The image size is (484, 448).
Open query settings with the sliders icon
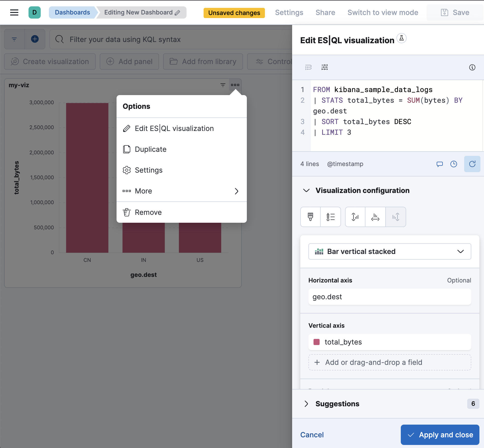pyautogui.click(x=324, y=67)
